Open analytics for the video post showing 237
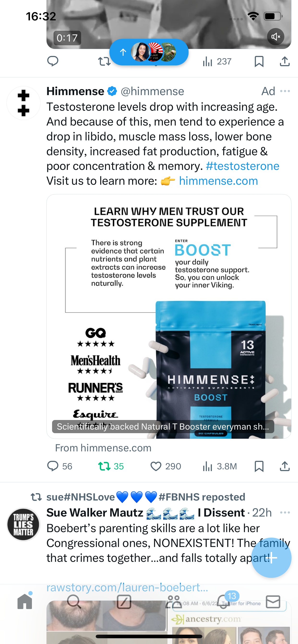298x644 pixels. 217,62
